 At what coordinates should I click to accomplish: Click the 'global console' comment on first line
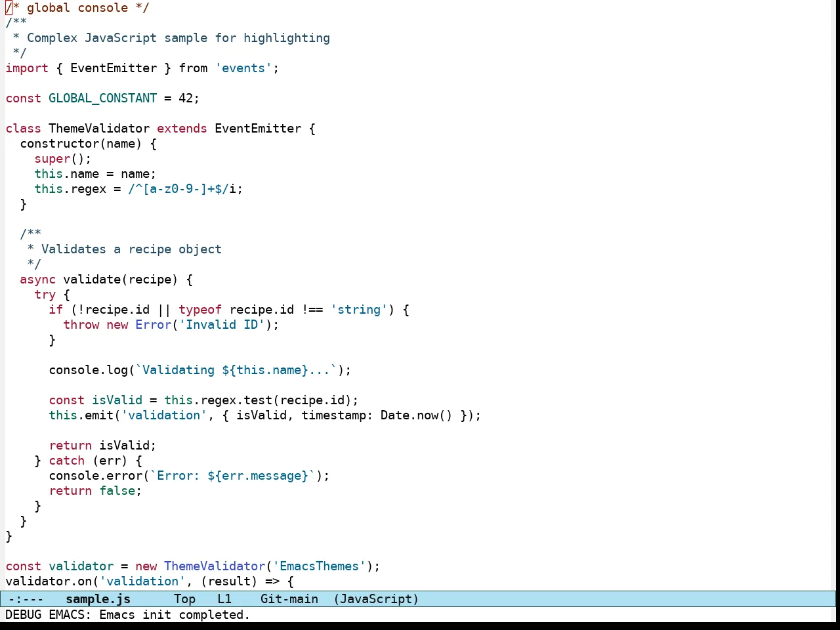(x=77, y=8)
